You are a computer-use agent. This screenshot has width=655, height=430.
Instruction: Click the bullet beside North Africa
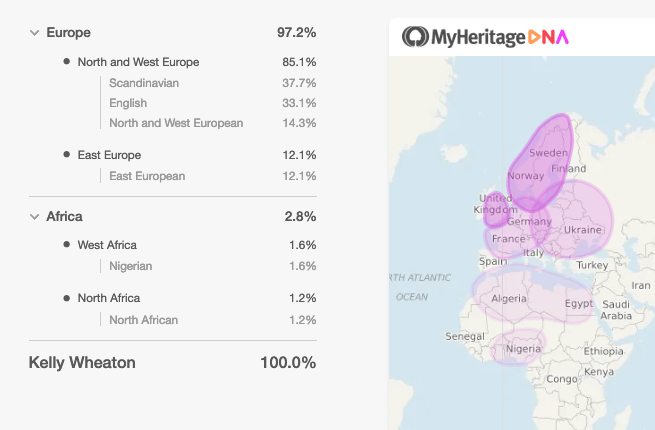coord(66,298)
